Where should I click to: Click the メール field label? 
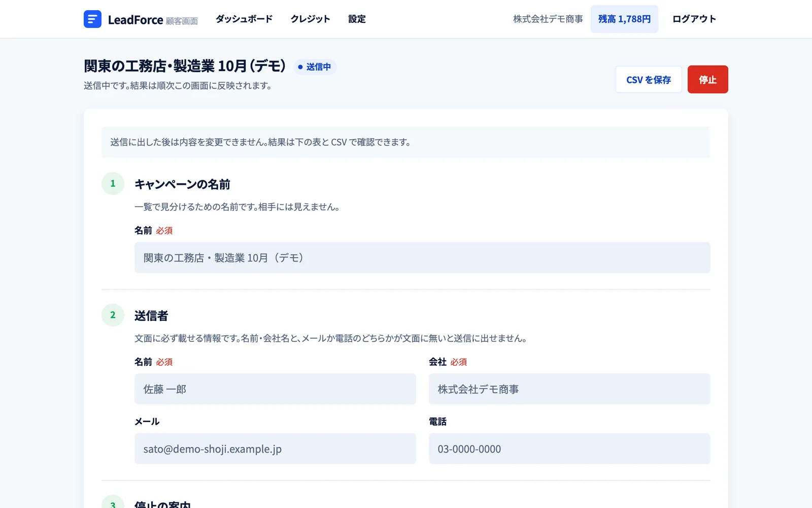(x=147, y=422)
